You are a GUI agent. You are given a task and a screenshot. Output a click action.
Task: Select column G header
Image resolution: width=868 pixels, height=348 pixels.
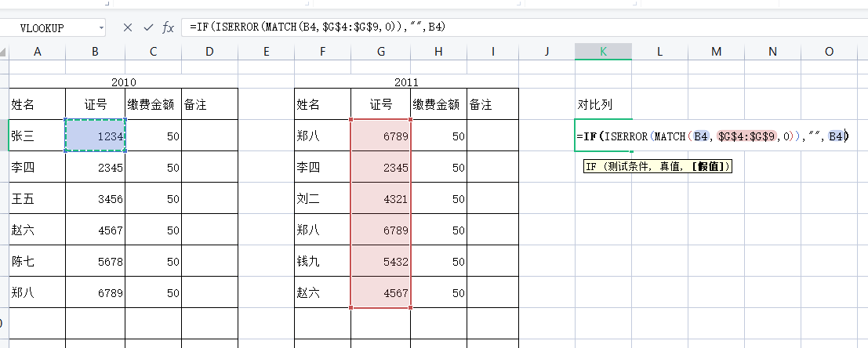(380, 52)
